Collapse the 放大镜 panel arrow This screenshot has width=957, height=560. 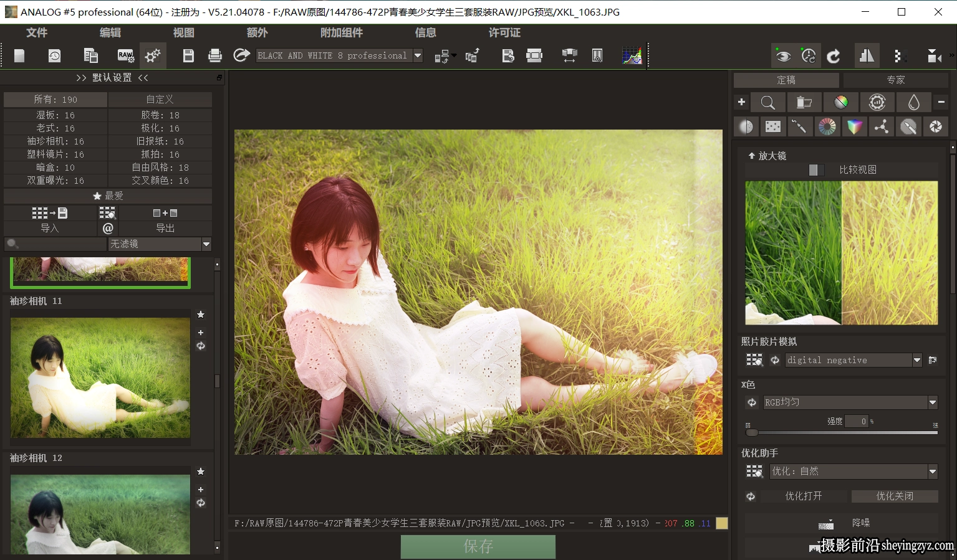coord(752,156)
